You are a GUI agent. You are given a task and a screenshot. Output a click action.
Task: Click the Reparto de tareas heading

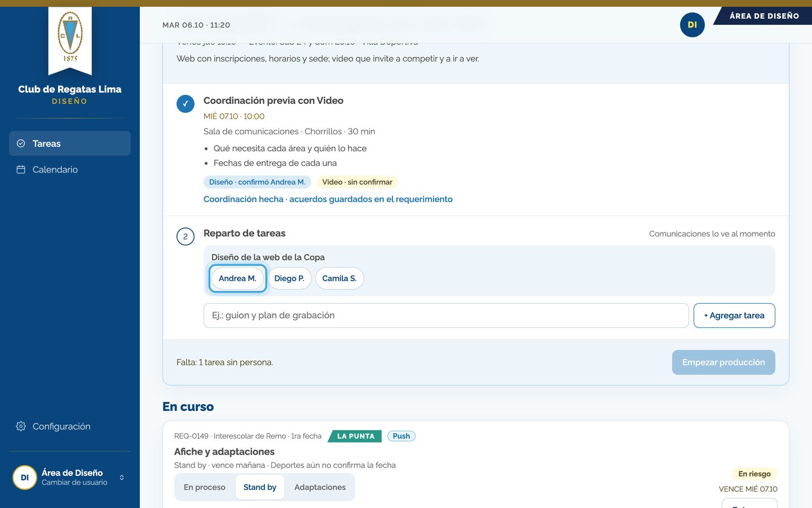(x=244, y=233)
